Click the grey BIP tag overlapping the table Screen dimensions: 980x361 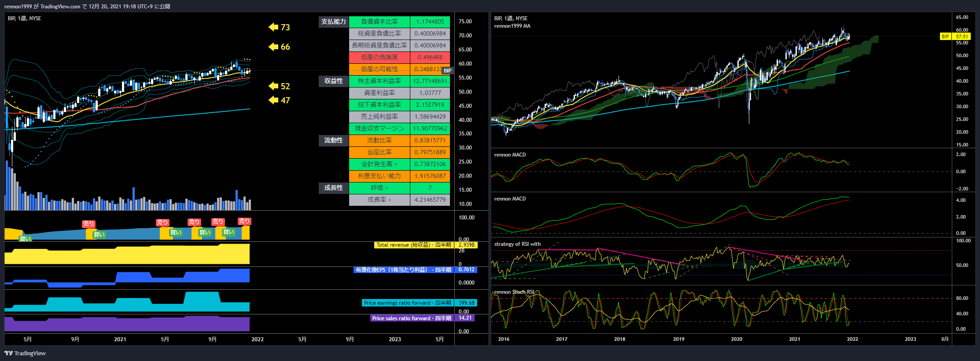tap(447, 70)
